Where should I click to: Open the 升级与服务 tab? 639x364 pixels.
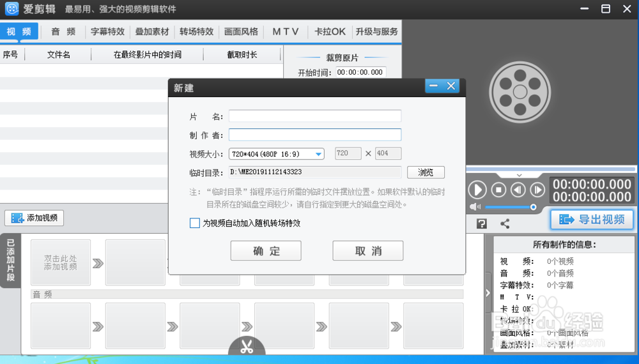point(376,31)
